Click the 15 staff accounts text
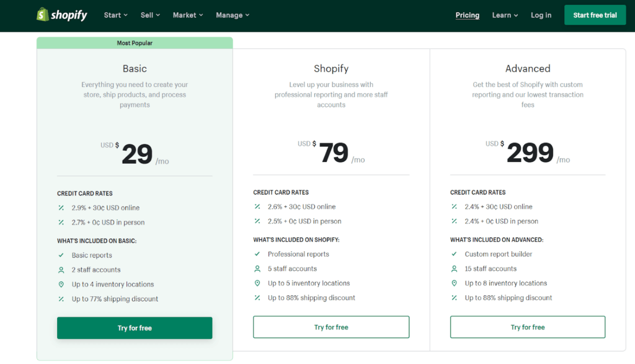Screen dimensions: 635x364 [491, 269]
